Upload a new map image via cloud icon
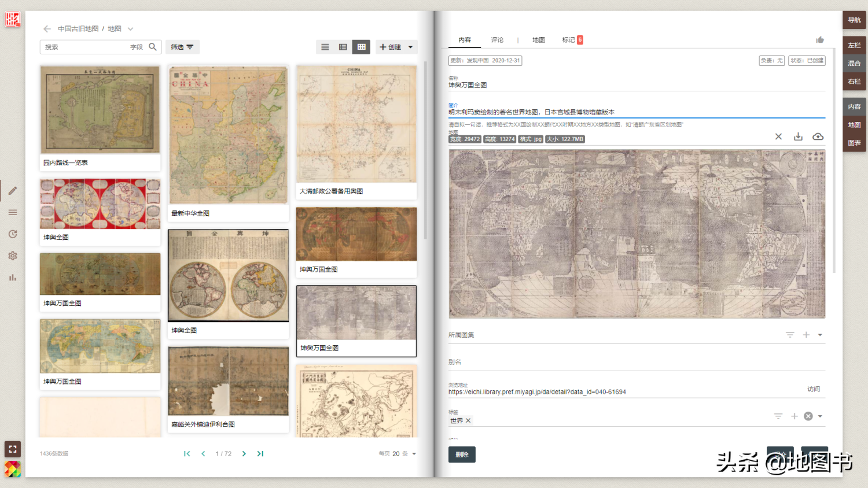 (x=818, y=136)
